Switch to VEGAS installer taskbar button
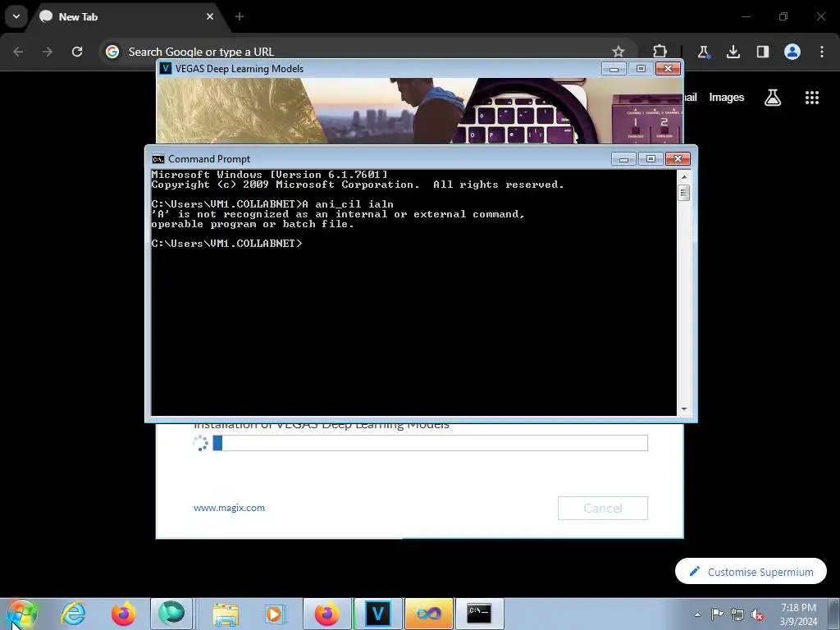Image resolution: width=840 pixels, height=630 pixels. [377, 614]
